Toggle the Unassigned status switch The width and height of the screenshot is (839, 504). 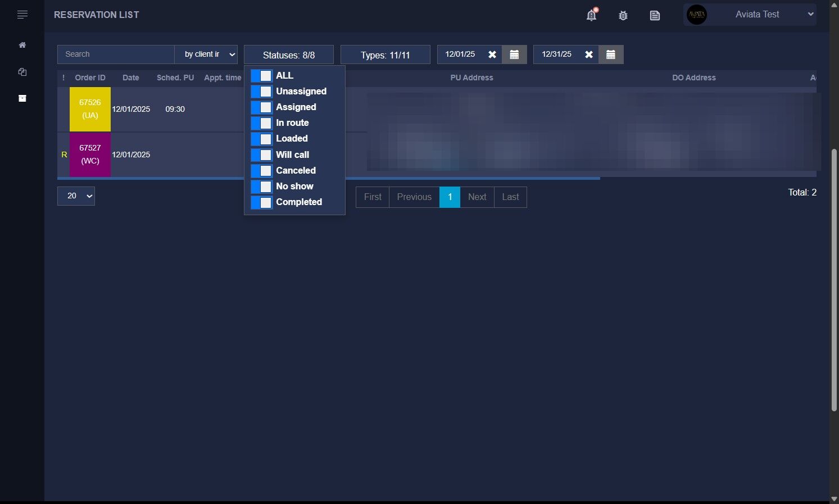point(262,92)
